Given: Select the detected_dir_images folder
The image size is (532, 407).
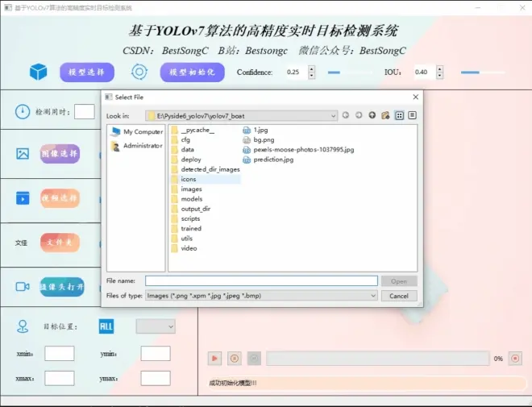Looking at the screenshot, I should [x=210, y=169].
